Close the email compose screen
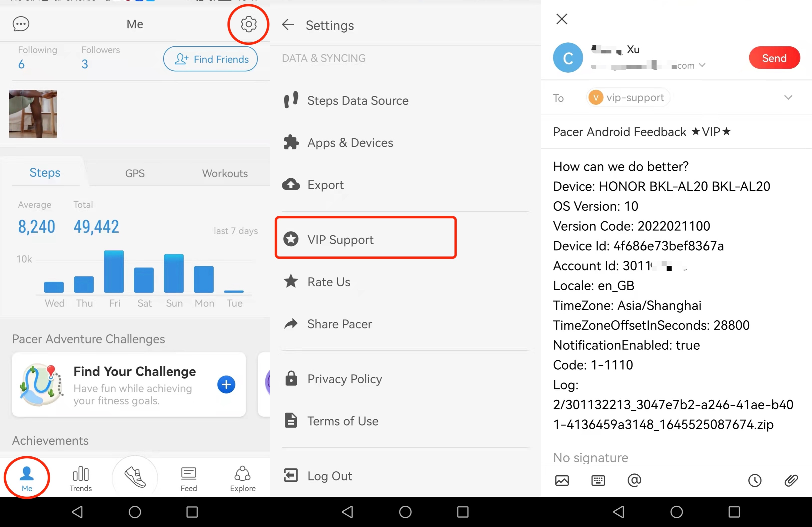 pos(562,19)
